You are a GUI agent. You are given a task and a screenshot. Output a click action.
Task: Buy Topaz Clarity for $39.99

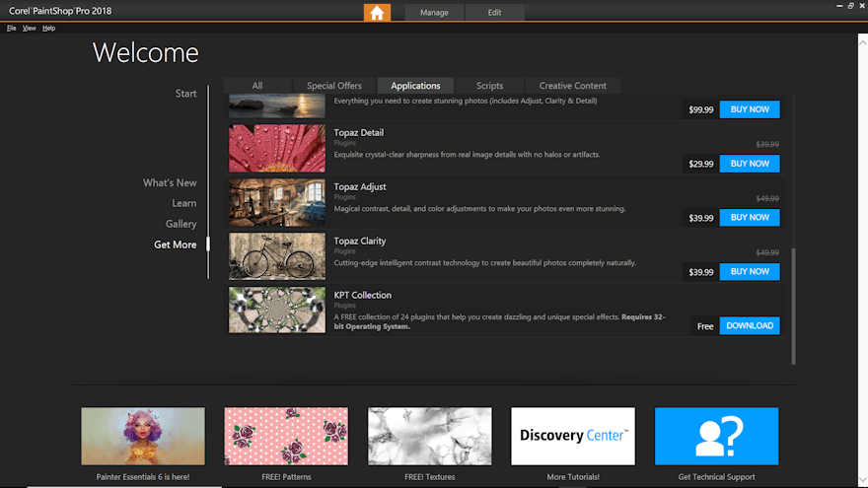[x=749, y=271]
